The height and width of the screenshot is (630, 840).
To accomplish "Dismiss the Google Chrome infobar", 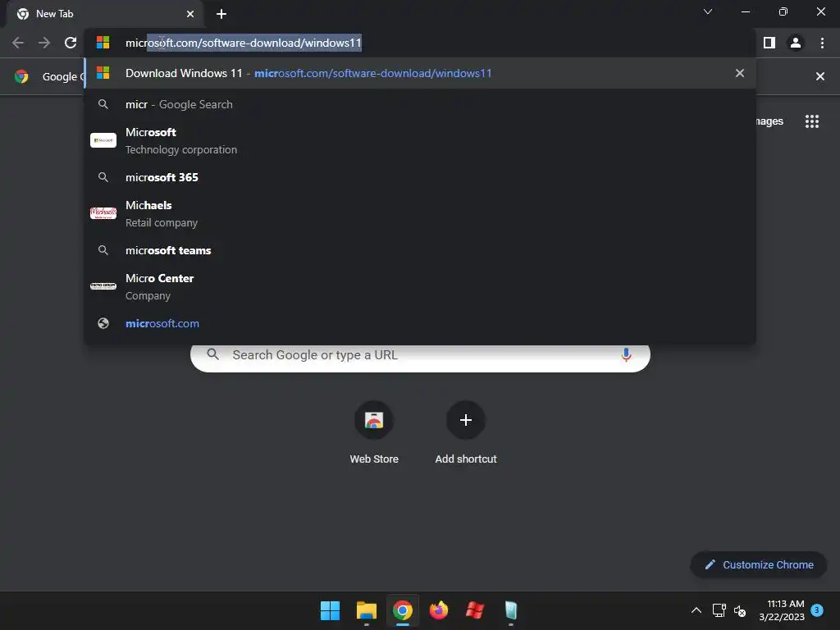I will pos(819,76).
